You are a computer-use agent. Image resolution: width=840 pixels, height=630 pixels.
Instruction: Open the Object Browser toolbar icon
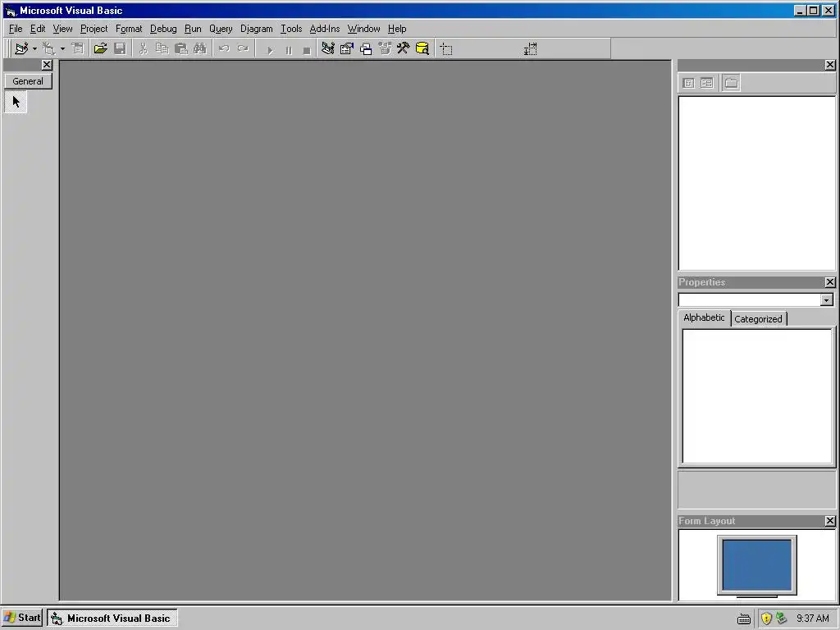(x=385, y=48)
